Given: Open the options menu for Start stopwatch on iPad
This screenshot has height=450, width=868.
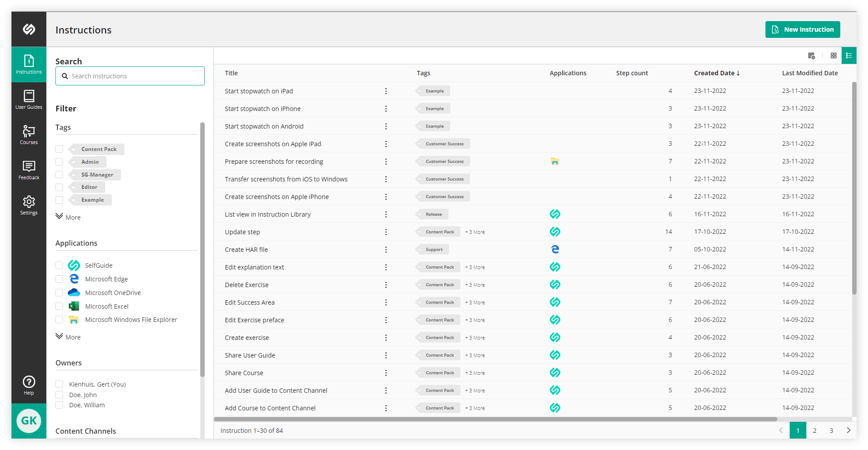Looking at the screenshot, I should 386,91.
